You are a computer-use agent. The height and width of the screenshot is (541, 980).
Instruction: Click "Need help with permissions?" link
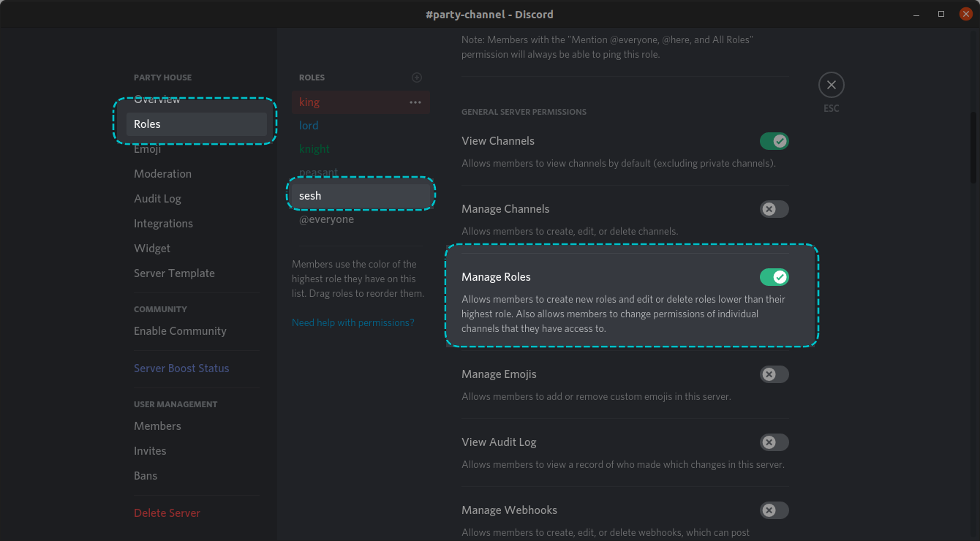[353, 322]
